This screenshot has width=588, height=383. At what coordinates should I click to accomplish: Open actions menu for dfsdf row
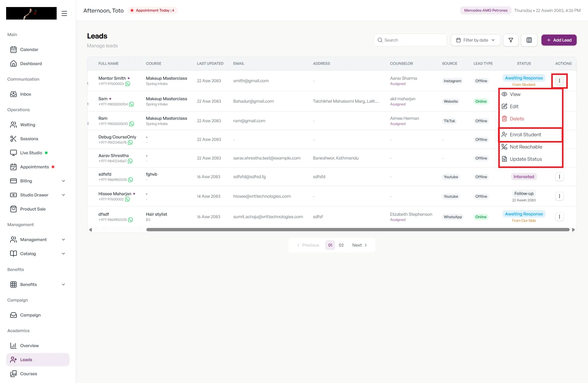(559, 217)
